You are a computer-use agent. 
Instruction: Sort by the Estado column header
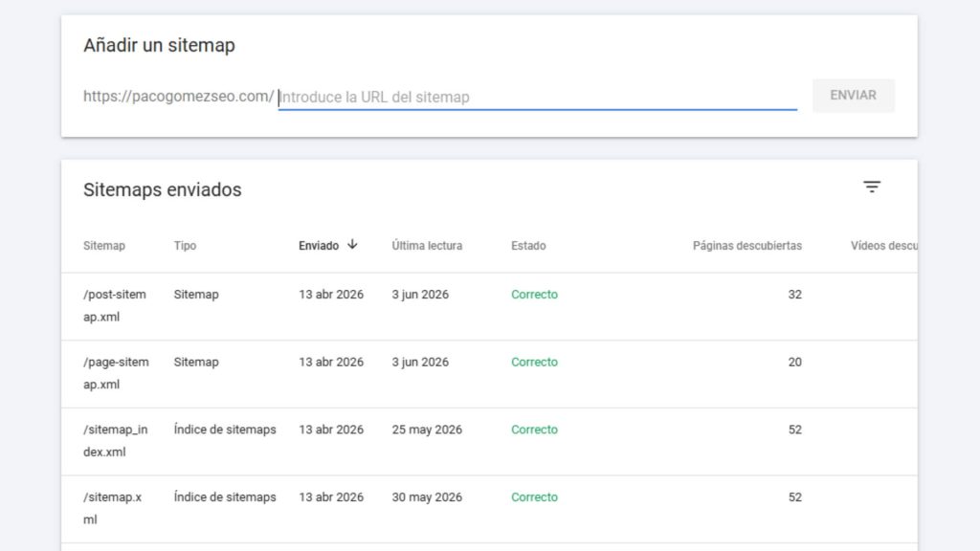click(528, 246)
